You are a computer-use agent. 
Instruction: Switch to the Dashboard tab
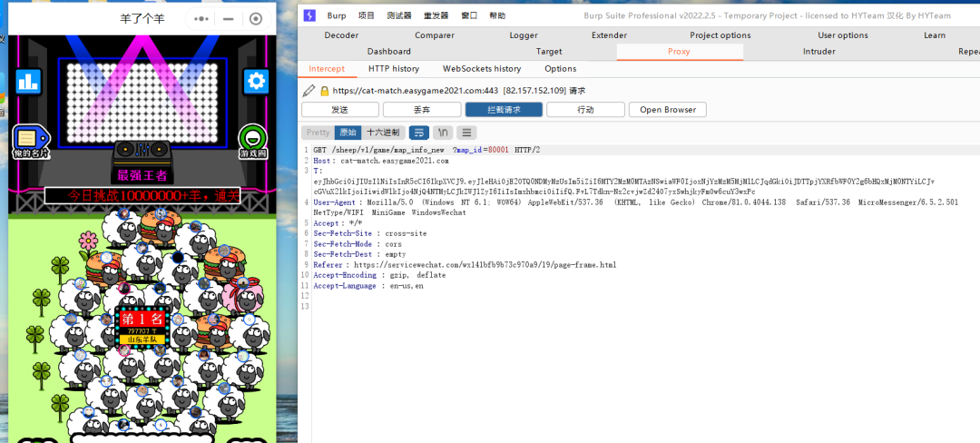coord(388,51)
